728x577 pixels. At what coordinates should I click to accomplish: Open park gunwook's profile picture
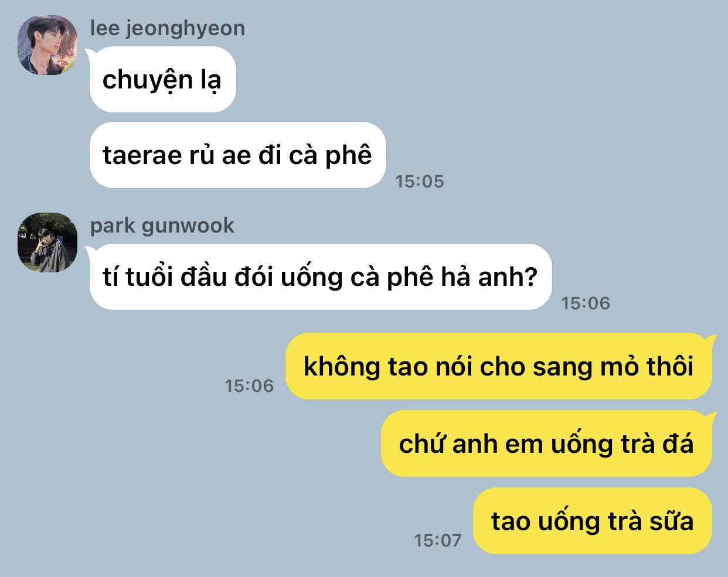pyautogui.click(x=47, y=243)
